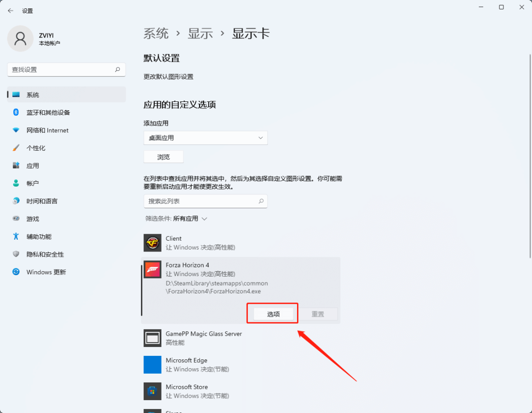This screenshot has width=532, height=413.
Task: Select the Microsoft Store app icon
Action: [x=152, y=391]
